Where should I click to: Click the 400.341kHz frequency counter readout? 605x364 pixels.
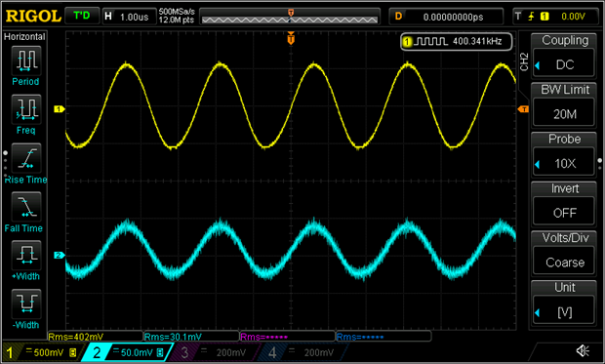tap(457, 41)
